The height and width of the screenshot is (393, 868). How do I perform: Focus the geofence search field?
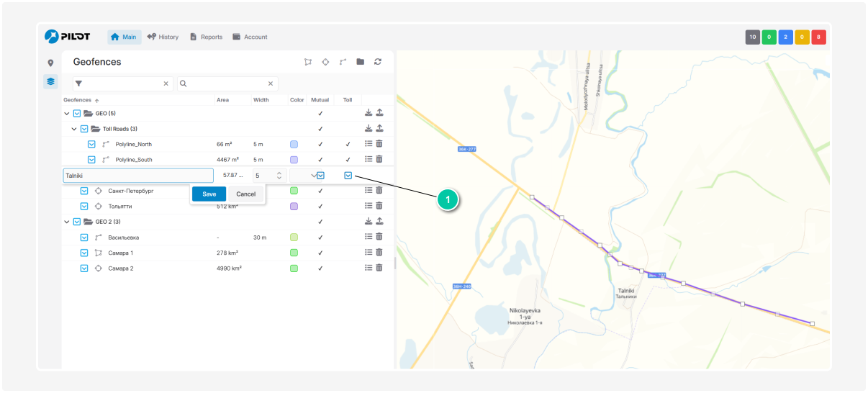tap(227, 83)
